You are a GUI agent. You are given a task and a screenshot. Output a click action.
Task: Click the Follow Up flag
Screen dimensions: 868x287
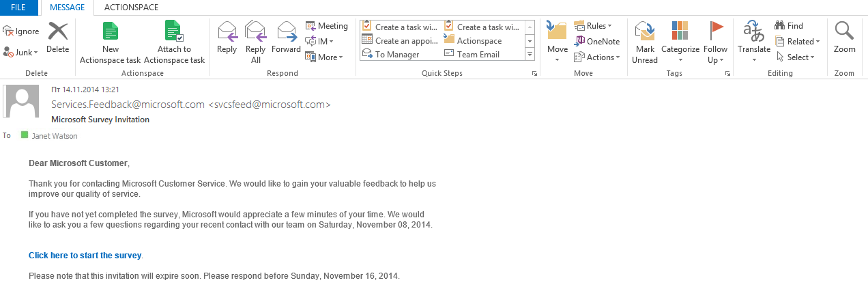[x=716, y=42]
